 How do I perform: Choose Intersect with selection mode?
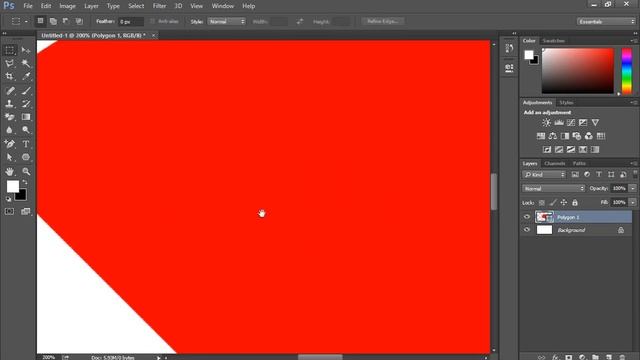click(x=79, y=21)
